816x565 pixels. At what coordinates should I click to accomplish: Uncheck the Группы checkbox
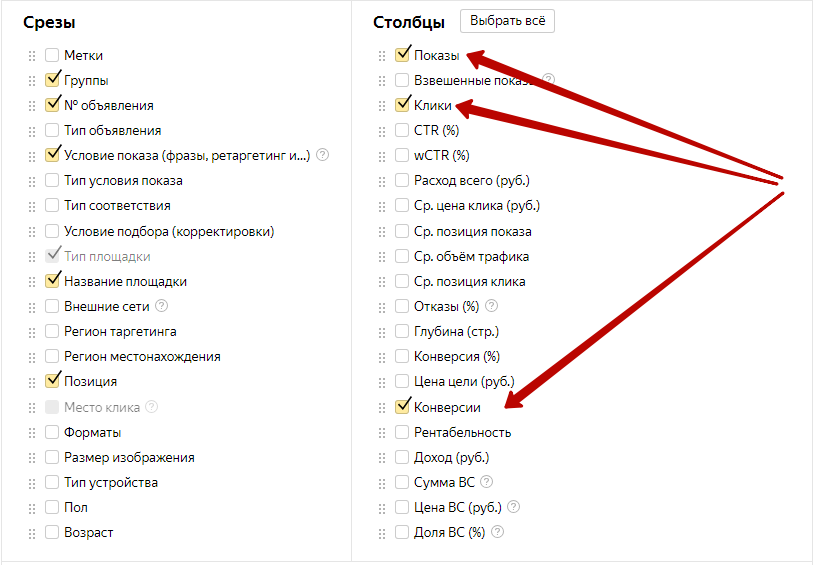[52, 80]
